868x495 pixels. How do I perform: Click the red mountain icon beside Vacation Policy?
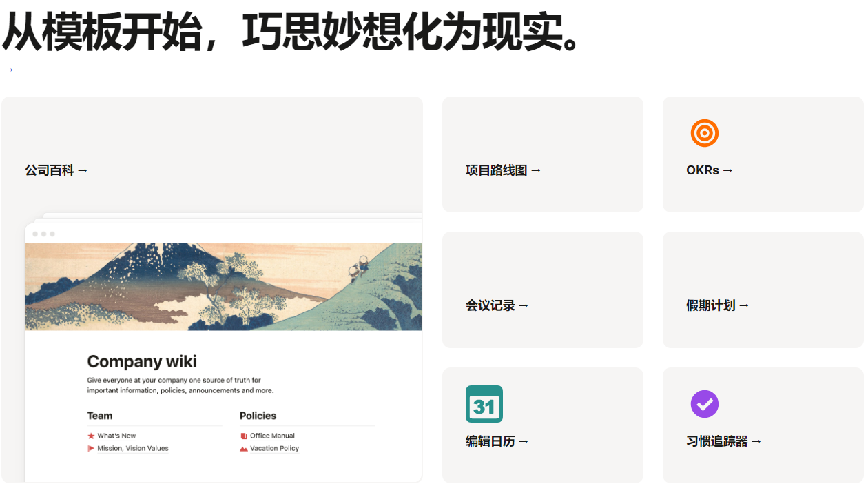tap(244, 448)
